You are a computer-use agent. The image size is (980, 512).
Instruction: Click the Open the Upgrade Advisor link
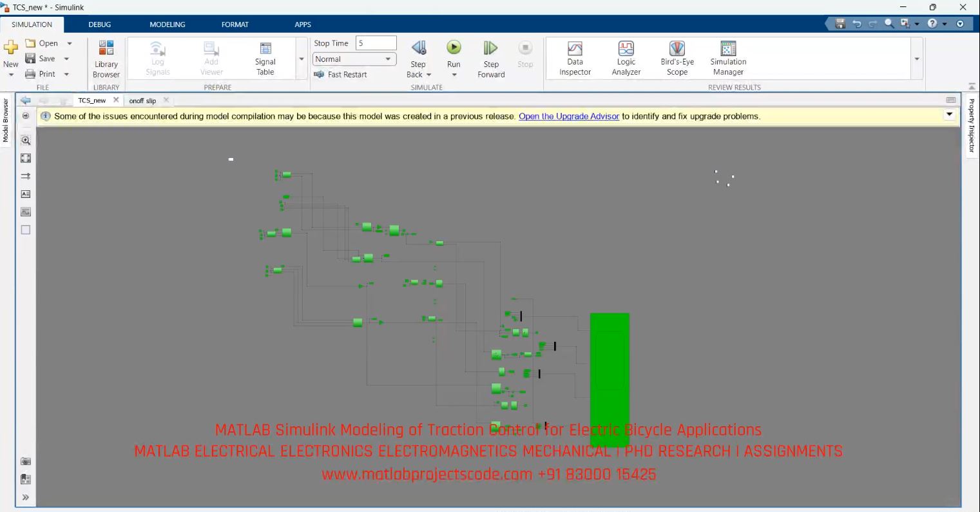568,117
